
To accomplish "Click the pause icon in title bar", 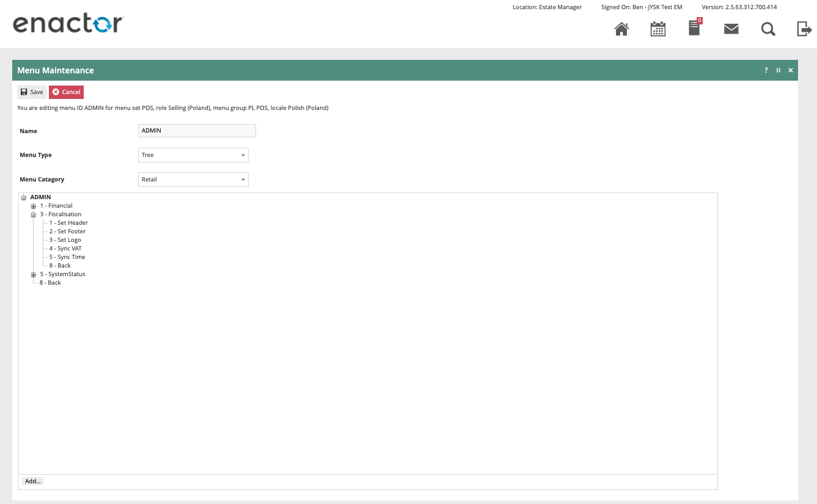I will tap(779, 70).
